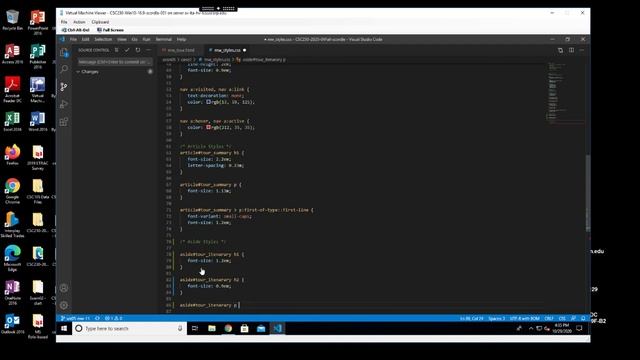Open errors and warnings count in the status bar
This screenshot has height=360, width=640.
click(113, 318)
